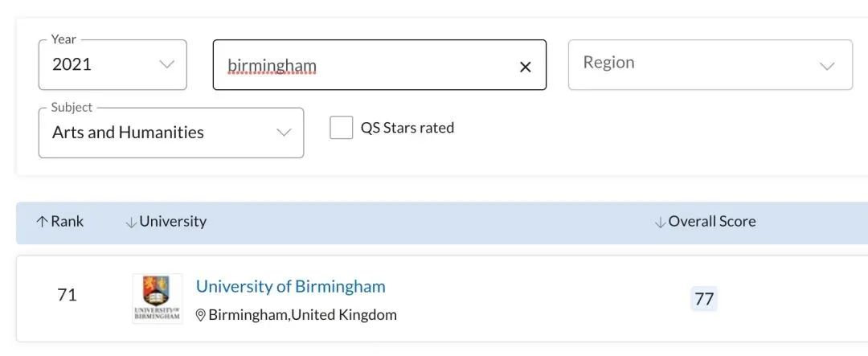Screen dimensions: 868x356
Task: Expand the Region filter dropdown
Action: (710, 65)
